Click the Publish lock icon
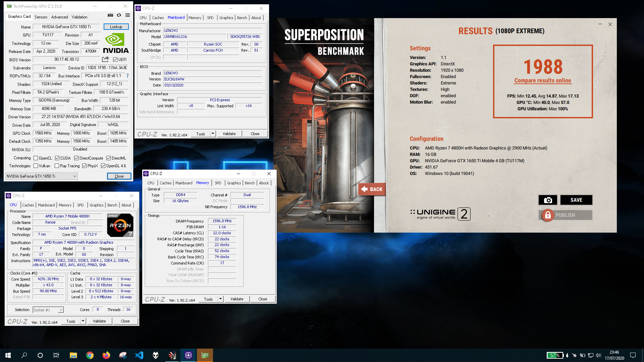 pos(548,215)
